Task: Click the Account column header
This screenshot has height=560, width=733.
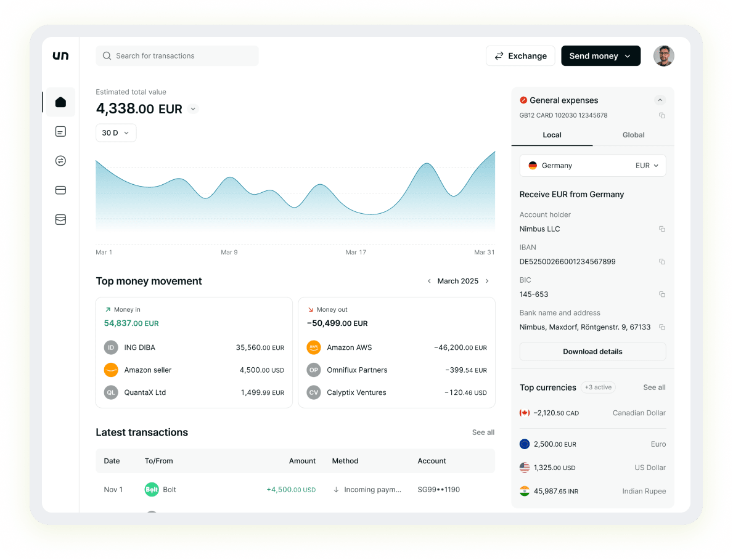Action: point(432,461)
